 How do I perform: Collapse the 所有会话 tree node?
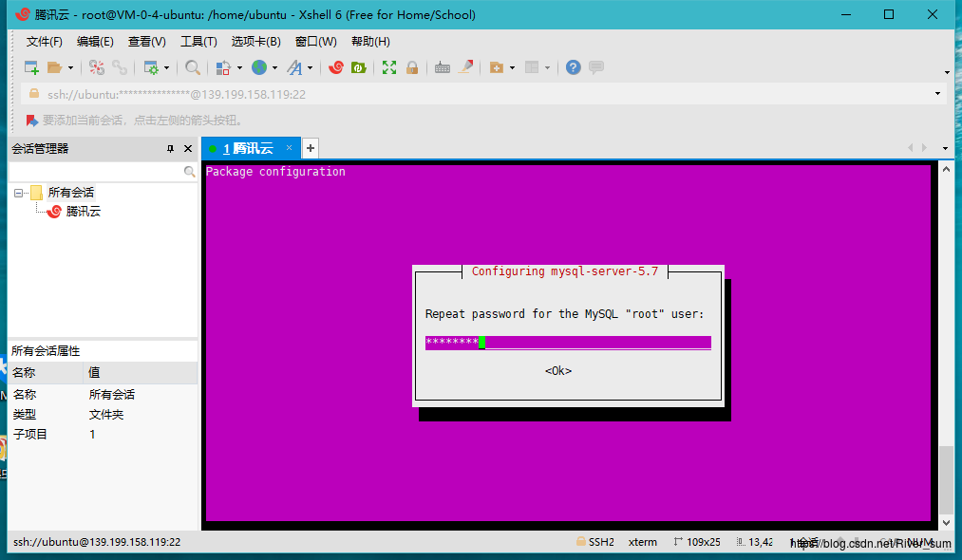18,194
